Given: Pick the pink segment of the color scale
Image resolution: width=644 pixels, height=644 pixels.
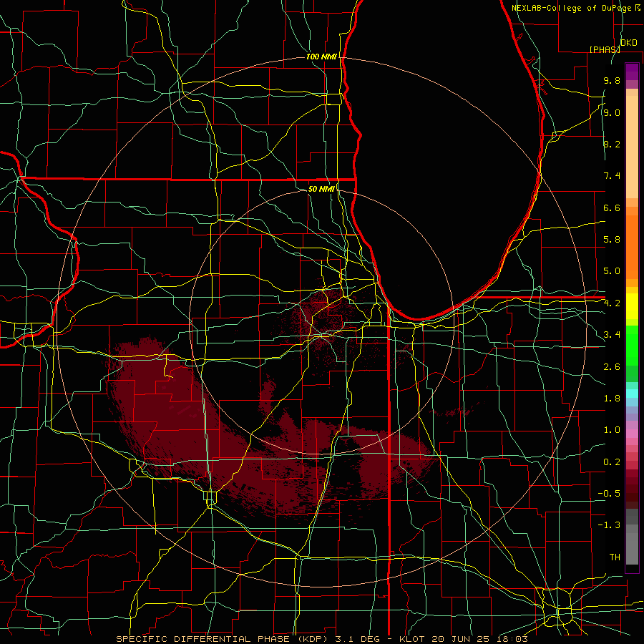Looking at the screenshot, I should click(632, 434).
